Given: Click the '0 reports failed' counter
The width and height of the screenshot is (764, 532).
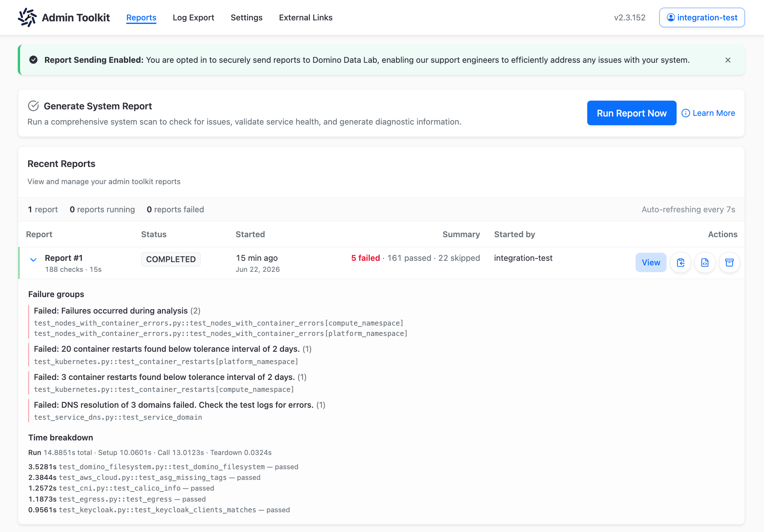Looking at the screenshot, I should pyautogui.click(x=175, y=209).
